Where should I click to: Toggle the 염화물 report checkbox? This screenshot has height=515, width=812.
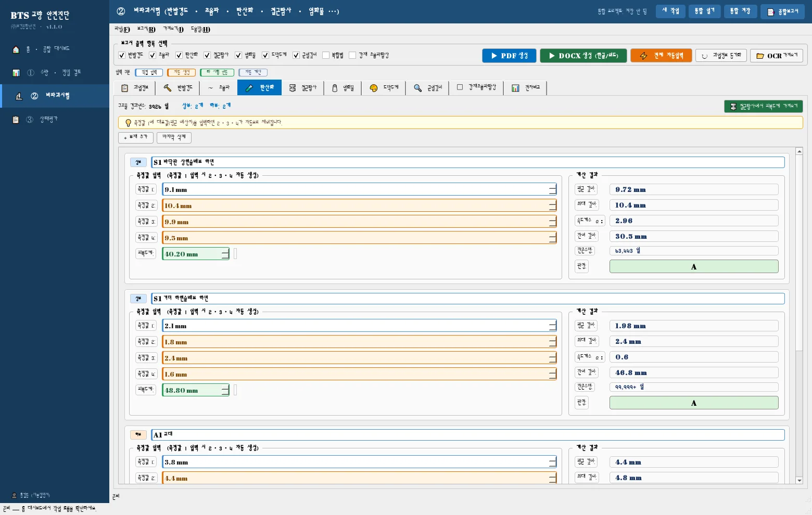point(238,55)
